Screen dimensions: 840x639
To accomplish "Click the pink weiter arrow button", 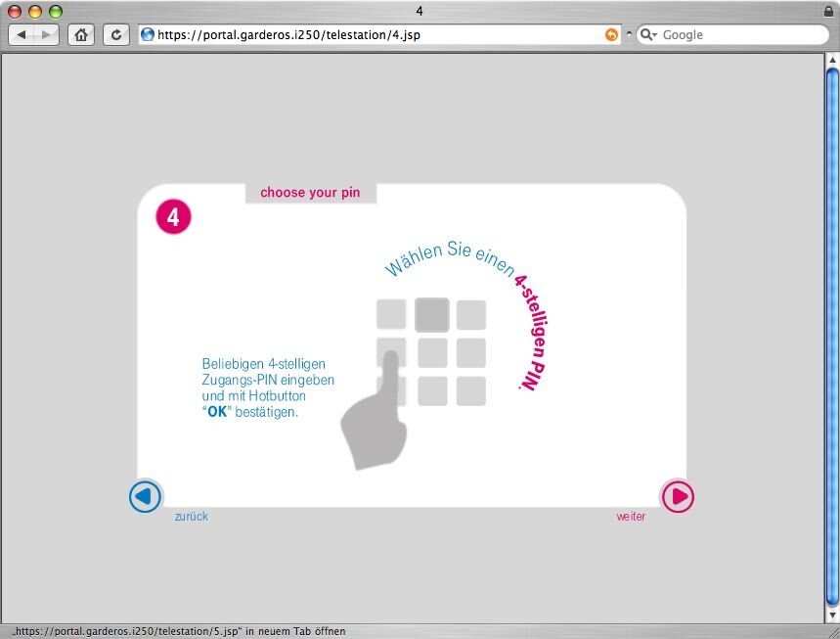I will (677, 496).
